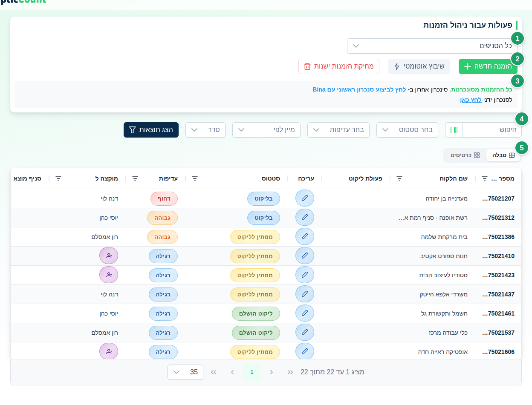This screenshot has width=532, height=405.
Task: Focus the חיפוש search field
Action: tap(492, 130)
